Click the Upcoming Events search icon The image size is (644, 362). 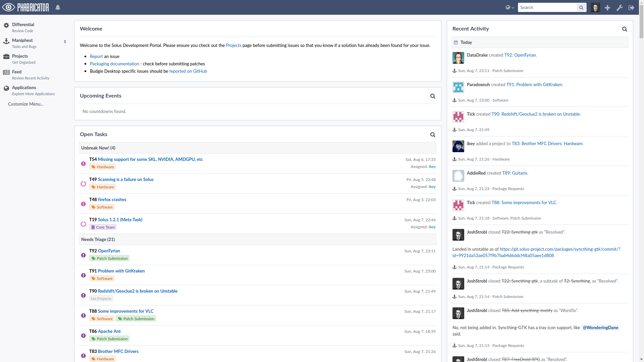[433, 96]
